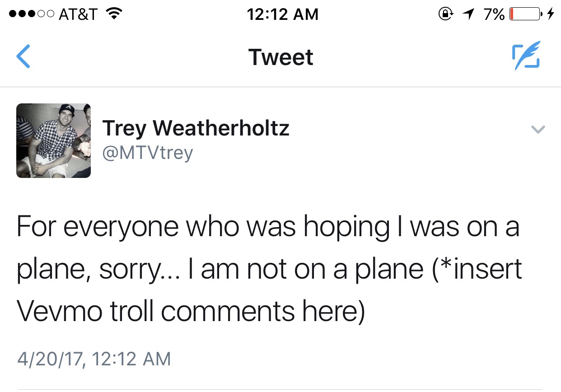
Task: Click the rotation lock status icon
Action: click(446, 14)
